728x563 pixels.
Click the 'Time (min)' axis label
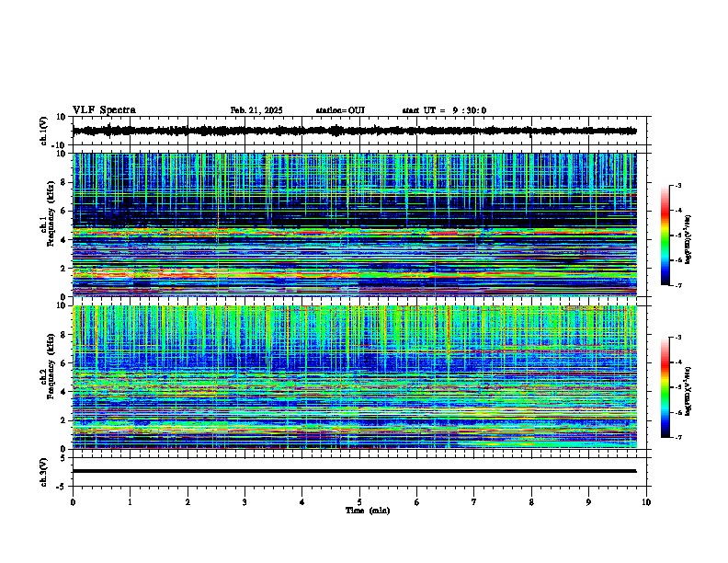(x=368, y=511)
